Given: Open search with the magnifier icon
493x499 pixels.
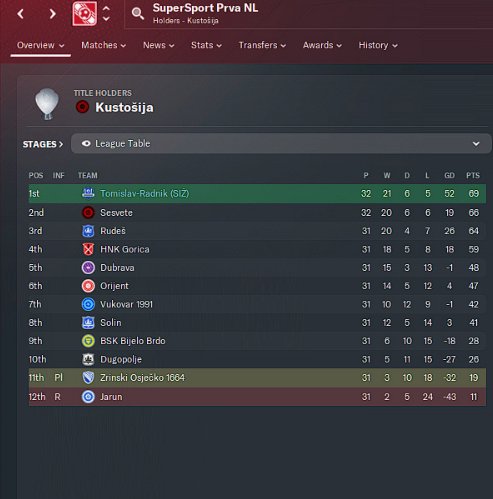Looking at the screenshot, I should pos(137,14).
